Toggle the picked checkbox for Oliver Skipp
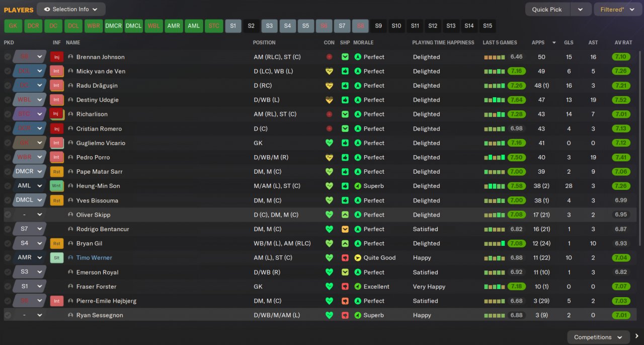Image resolution: width=644 pixels, height=345 pixels. coord(8,215)
